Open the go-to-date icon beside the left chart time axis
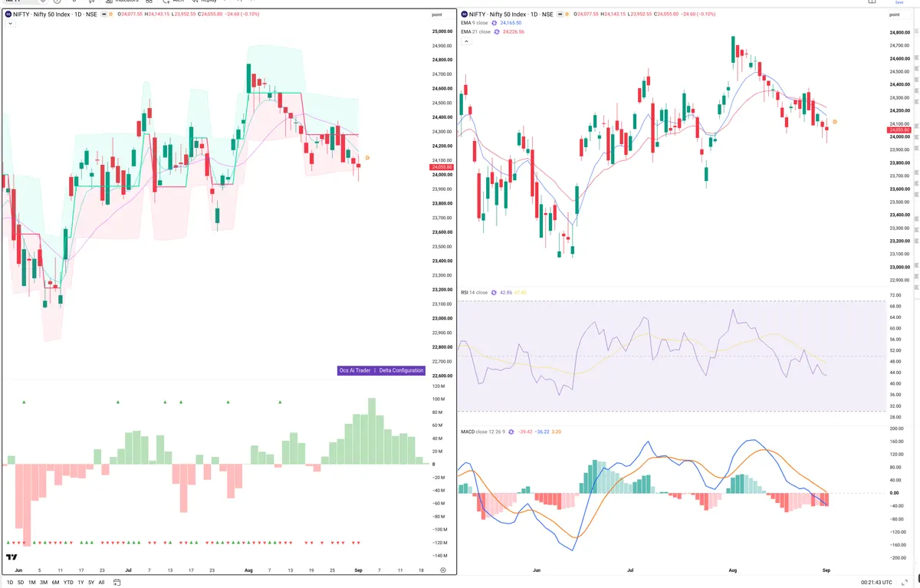Screen dimensions: 920x588 (443, 570)
